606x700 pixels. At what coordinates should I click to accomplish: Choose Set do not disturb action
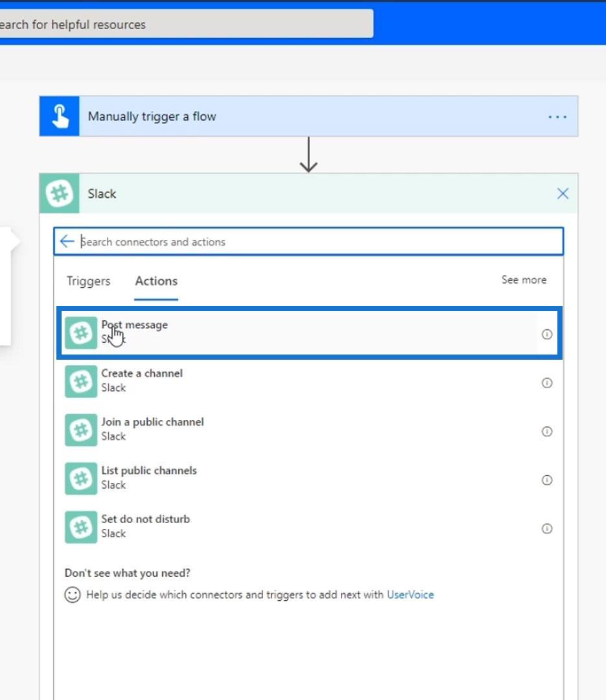point(309,527)
